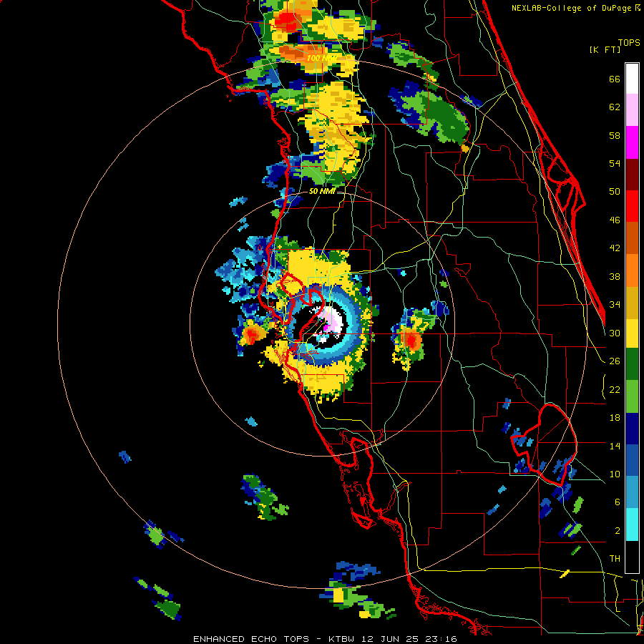Click the bright red legend color band
Viewport: 644px width, 644px height.
click(x=632, y=206)
